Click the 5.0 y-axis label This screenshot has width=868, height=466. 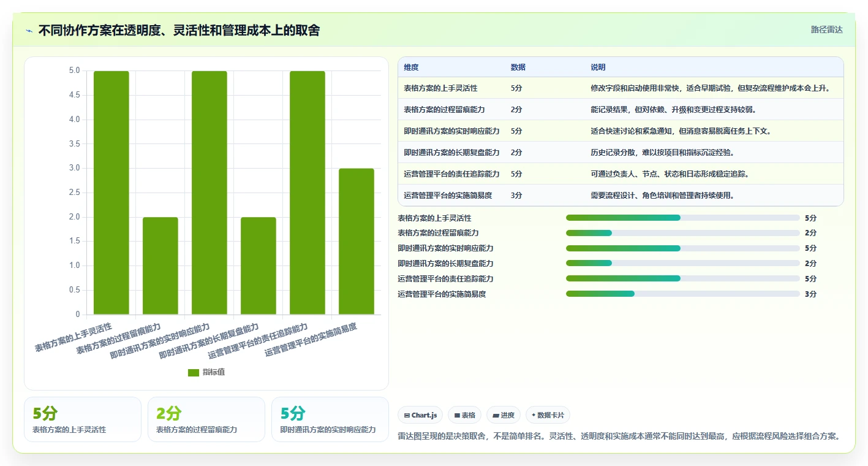tap(75, 71)
